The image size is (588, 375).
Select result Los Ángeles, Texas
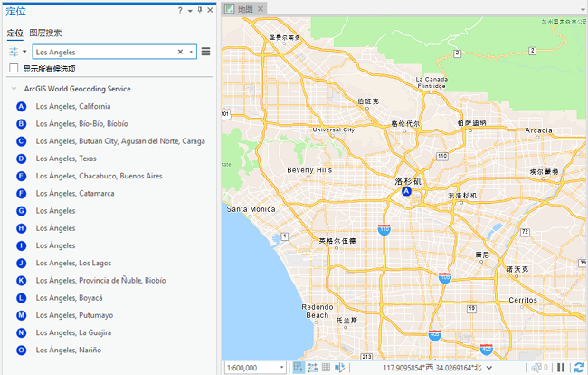point(66,159)
